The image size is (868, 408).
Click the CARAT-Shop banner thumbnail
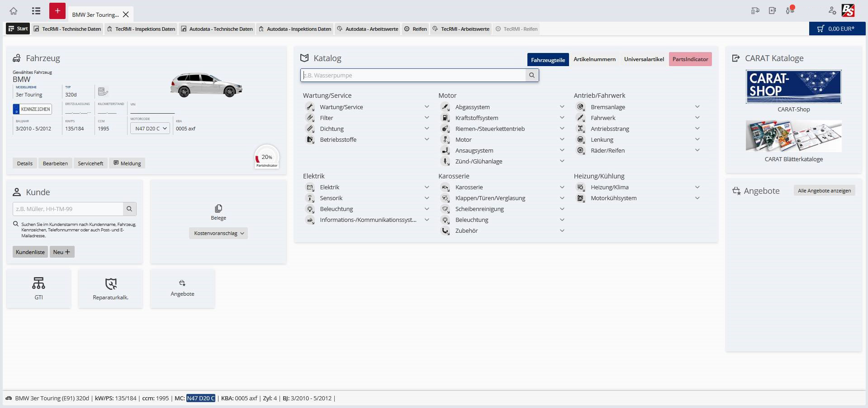click(x=793, y=87)
